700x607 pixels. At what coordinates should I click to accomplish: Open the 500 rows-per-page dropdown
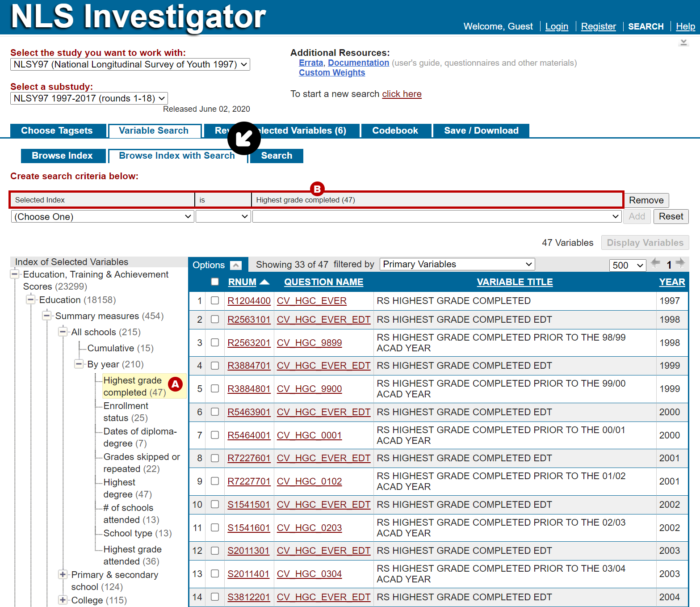628,265
